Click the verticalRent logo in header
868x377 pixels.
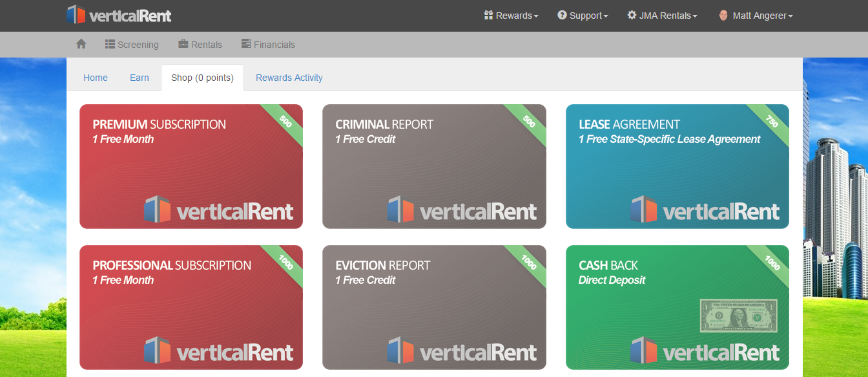(119, 15)
